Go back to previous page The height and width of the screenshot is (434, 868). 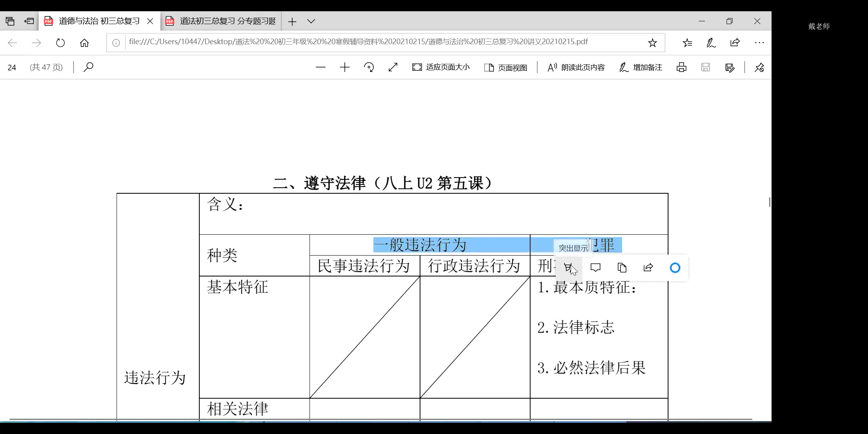pyautogui.click(x=12, y=43)
